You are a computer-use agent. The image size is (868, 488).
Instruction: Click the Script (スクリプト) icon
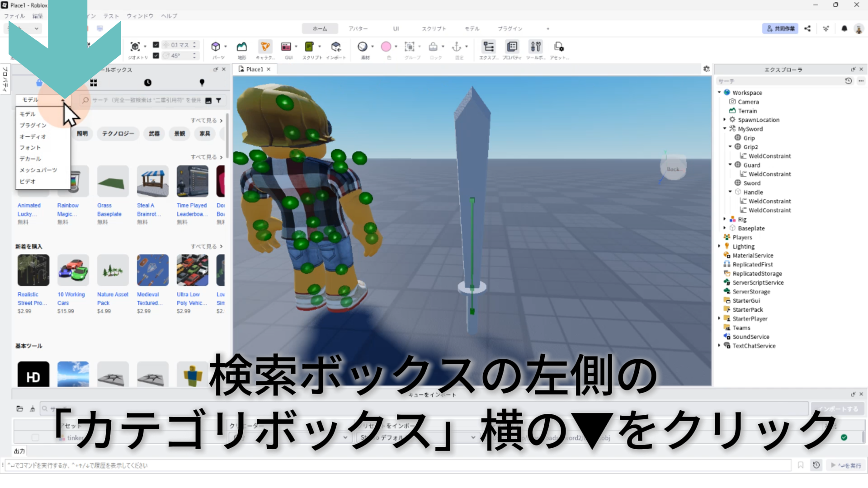[309, 47]
